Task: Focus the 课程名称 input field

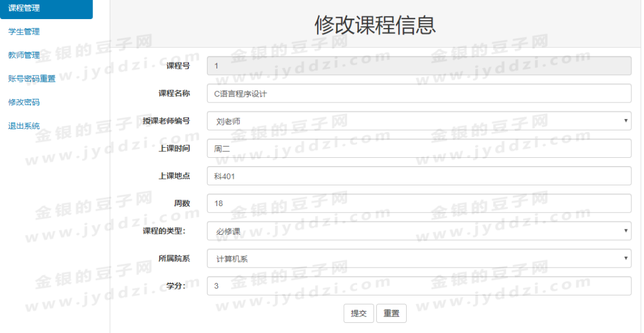Action: [419, 93]
